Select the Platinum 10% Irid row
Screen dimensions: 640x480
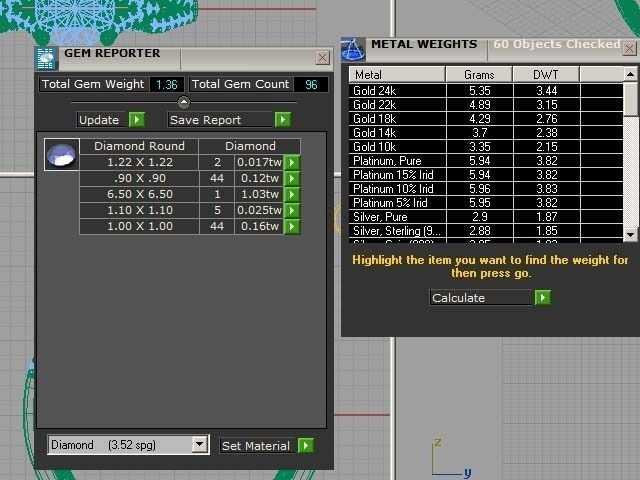486,189
